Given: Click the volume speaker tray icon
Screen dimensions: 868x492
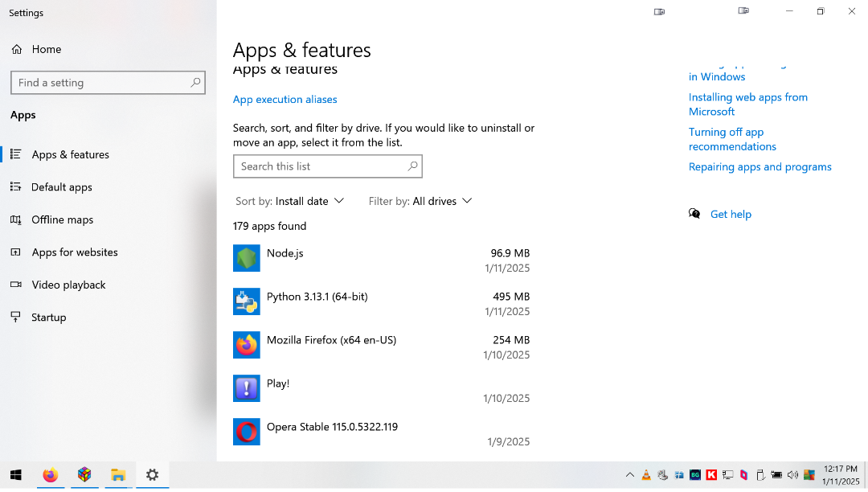Looking at the screenshot, I should pos(792,475).
